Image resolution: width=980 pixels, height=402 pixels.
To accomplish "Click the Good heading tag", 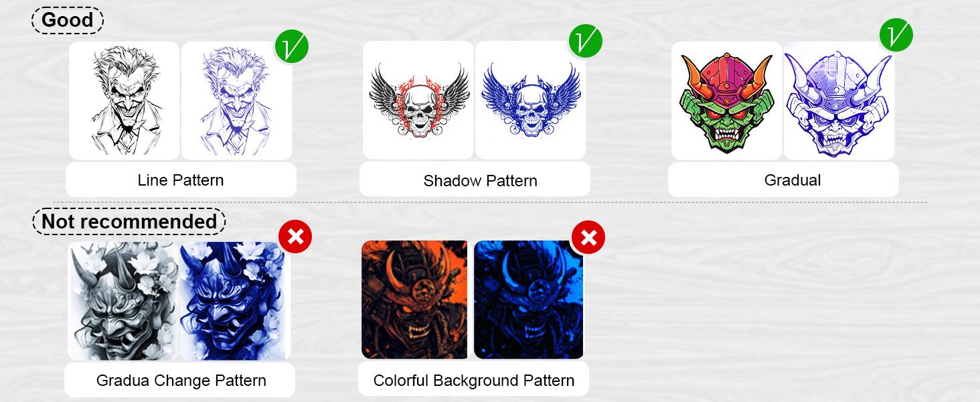I will (x=68, y=20).
